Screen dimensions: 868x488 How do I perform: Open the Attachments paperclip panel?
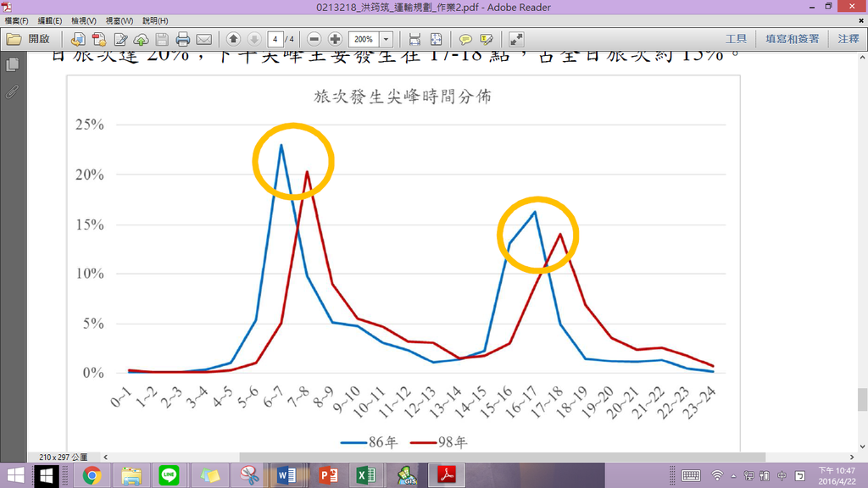[x=10, y=92]
